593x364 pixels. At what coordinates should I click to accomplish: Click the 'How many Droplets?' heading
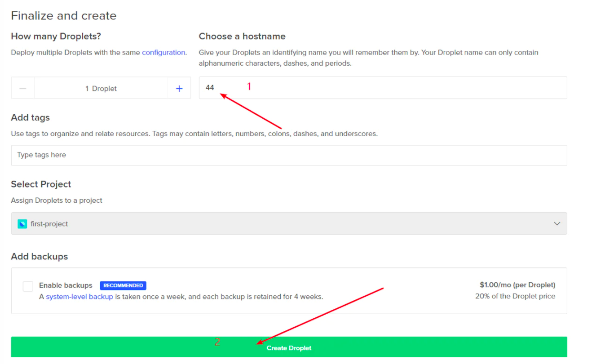click(x=56, y=36)
